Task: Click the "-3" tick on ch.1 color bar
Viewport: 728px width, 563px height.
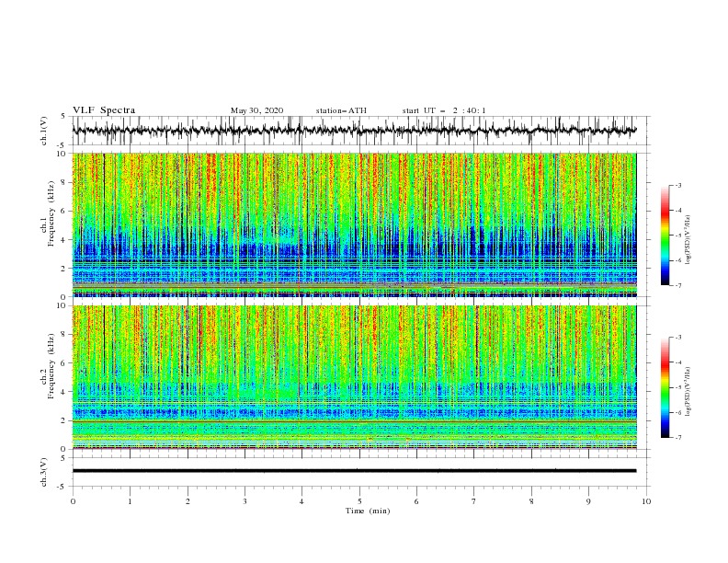Action: pos(677,185)
